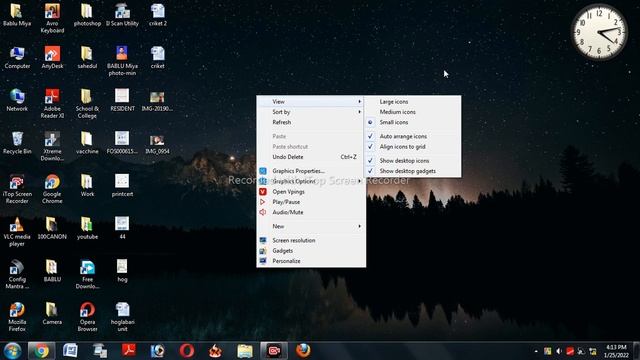Select the Config Mantra desktop icon
Viewport: 640px width, 360px height.
(17, 274)
